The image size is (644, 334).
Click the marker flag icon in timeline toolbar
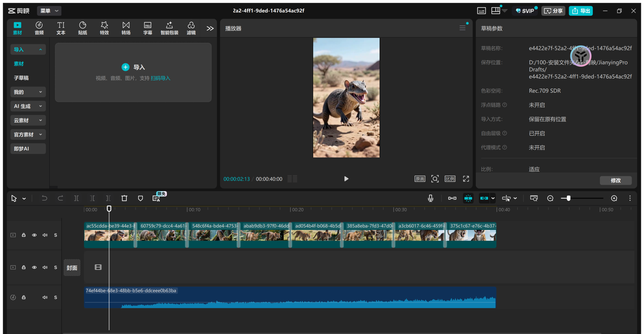coord(140,198)
